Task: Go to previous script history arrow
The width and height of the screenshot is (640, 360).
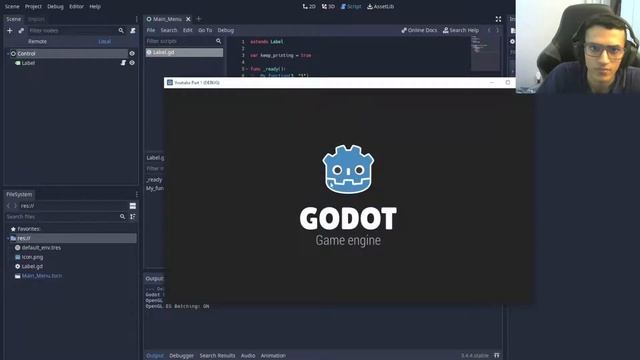Action: (x=489, y=30)
